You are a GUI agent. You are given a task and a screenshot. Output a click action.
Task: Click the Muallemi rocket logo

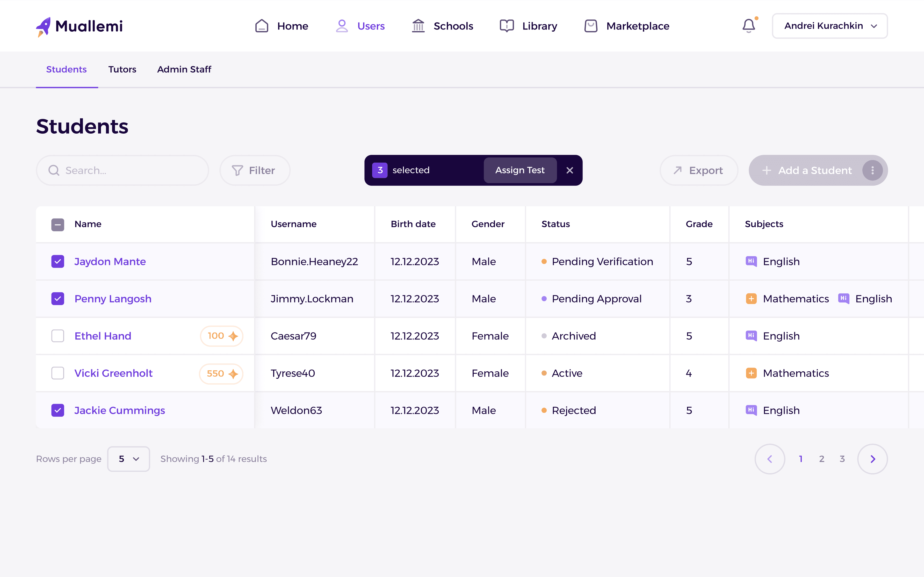click(x=44, y=27)
